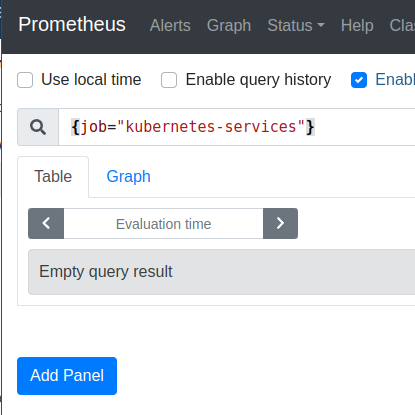Step evaluation time back with left chevron
This screenshot has width=415, height=415.
tap(46, 223)
